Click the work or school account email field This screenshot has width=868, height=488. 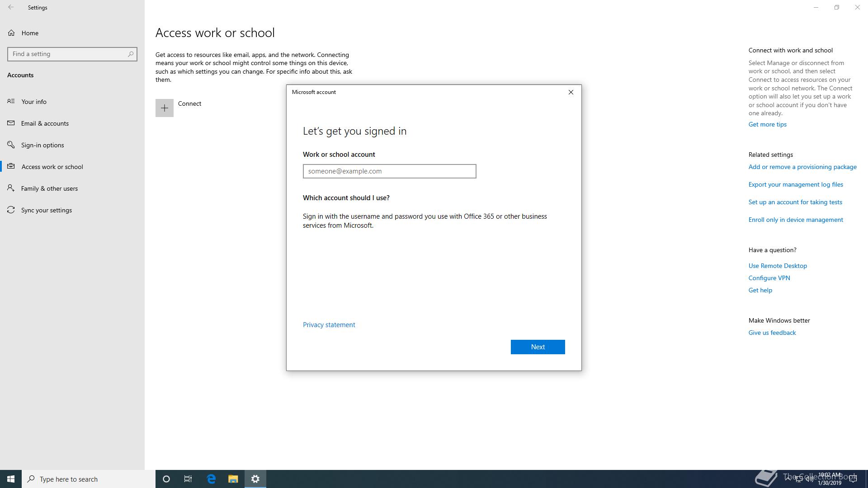(389, 171)
